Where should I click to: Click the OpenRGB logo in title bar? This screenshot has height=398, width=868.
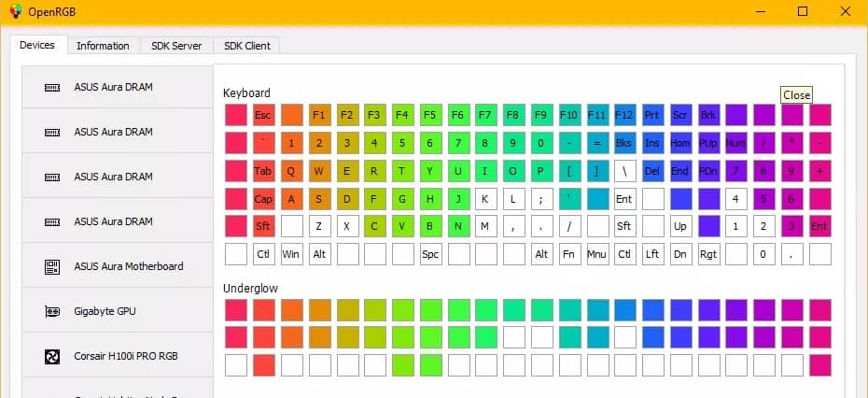pyautogui.click(x=16, y=11)
